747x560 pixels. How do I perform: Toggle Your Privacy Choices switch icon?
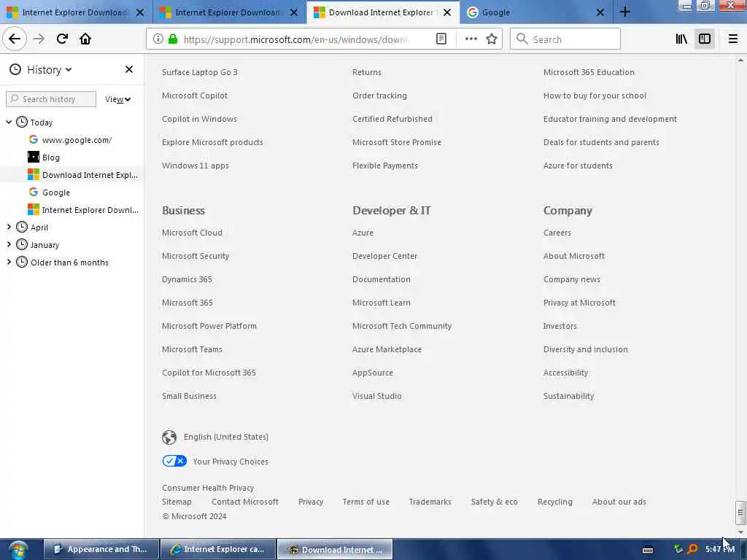coord(174,461)
